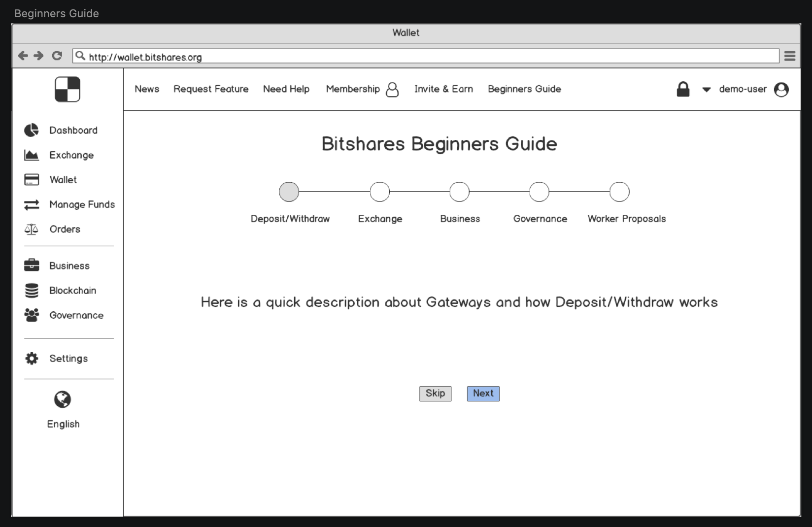Viewport: 812px width, 527px height.
Task: Open Blockchain from the sidebar
Action: (73, 291)
